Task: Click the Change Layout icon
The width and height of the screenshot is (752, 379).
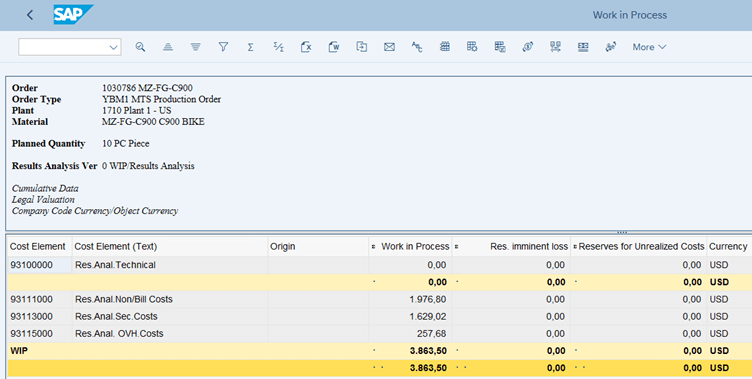Action: coord(472,47)
